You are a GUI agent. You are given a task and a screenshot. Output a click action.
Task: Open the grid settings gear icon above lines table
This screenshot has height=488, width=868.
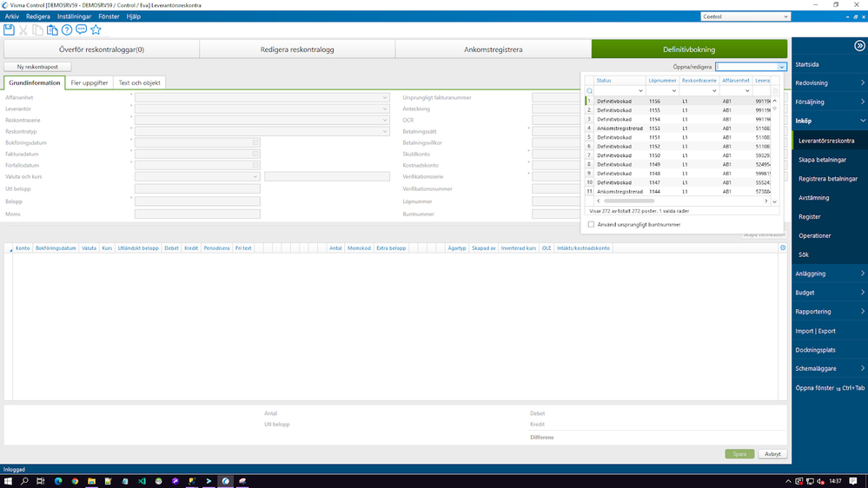[x=783, y=247]
